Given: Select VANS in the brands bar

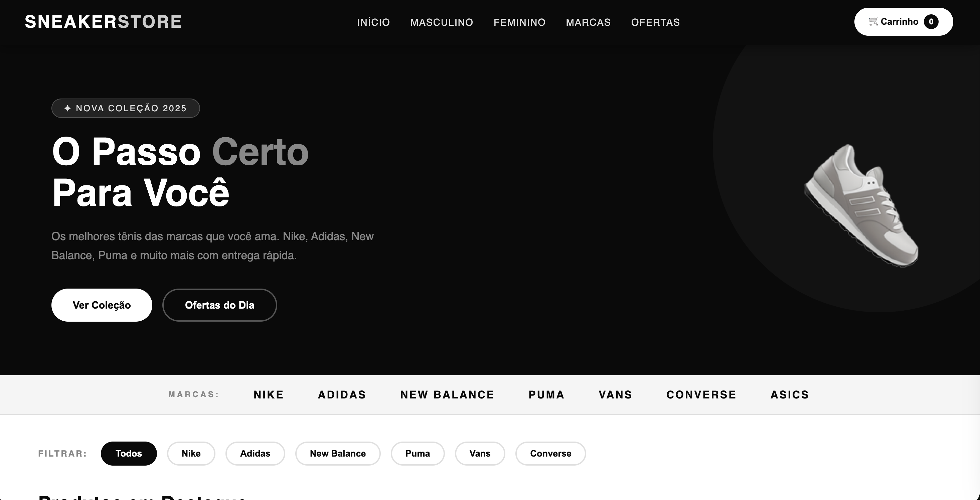Looking at the screenshot, I should click(x=615, y=394).
